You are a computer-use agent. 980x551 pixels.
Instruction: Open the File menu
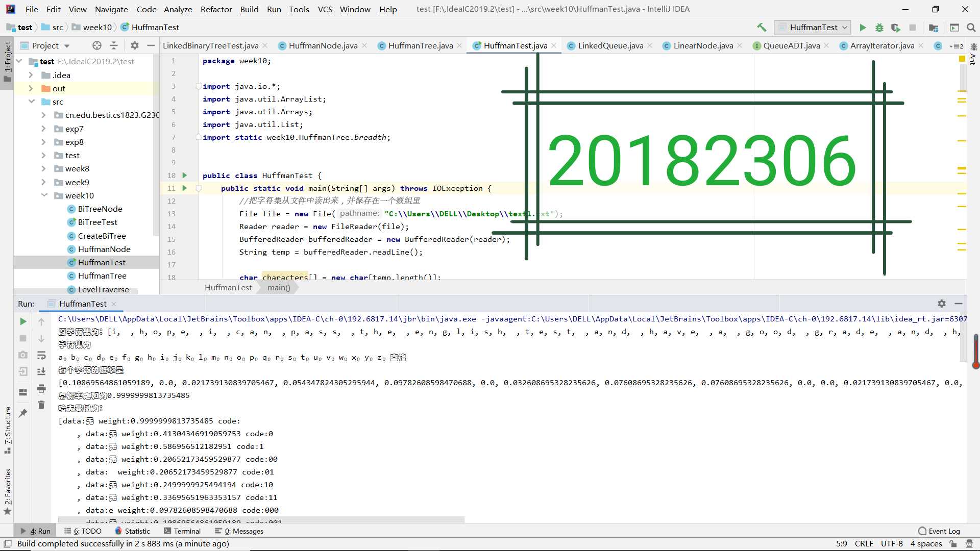point(32,9)
